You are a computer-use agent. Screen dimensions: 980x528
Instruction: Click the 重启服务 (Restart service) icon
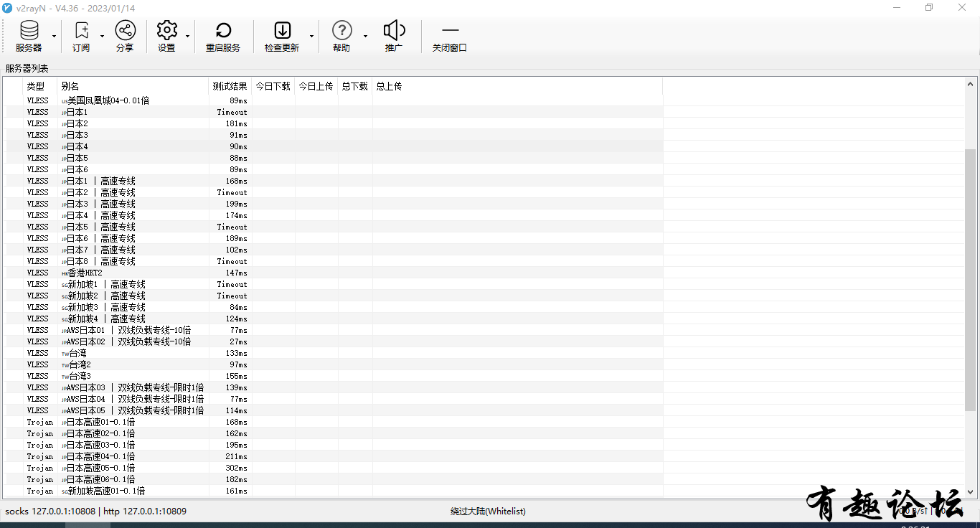coord(223,36)
